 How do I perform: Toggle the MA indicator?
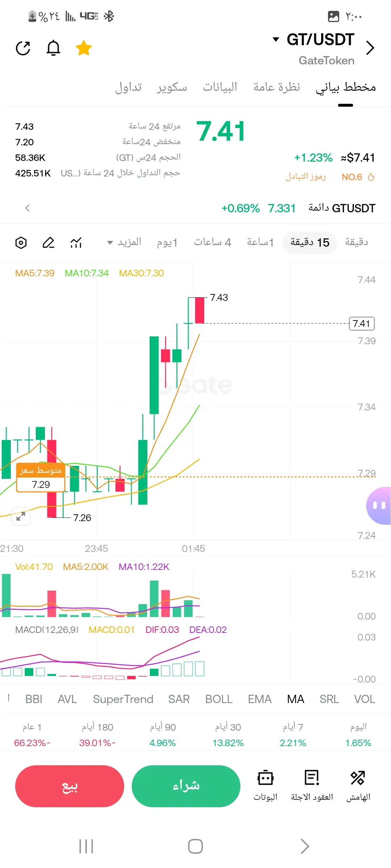[x=295, y=699]
